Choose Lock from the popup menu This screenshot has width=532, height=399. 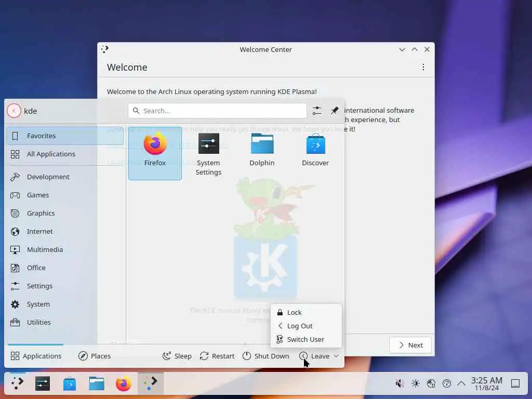click(306, 312)
